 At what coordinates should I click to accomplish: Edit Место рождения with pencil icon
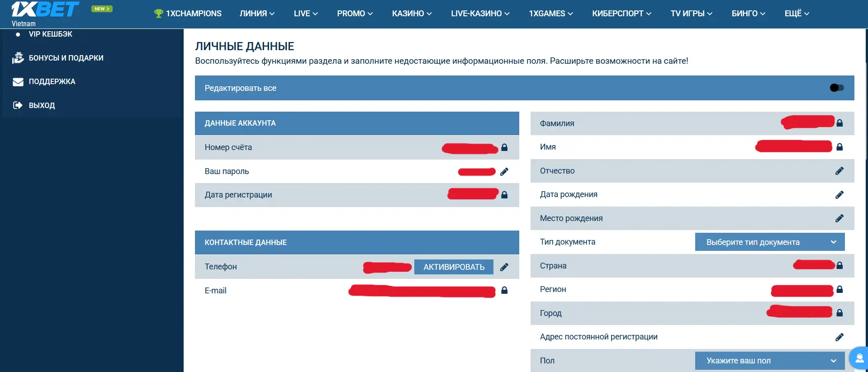pos(840,218)
